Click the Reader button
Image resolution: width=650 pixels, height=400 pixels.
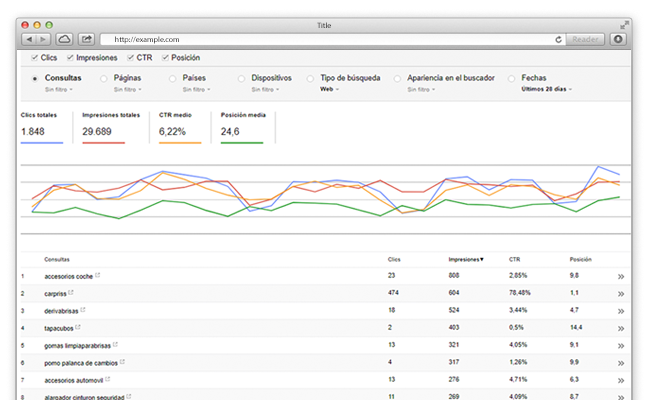pos(585,39)
